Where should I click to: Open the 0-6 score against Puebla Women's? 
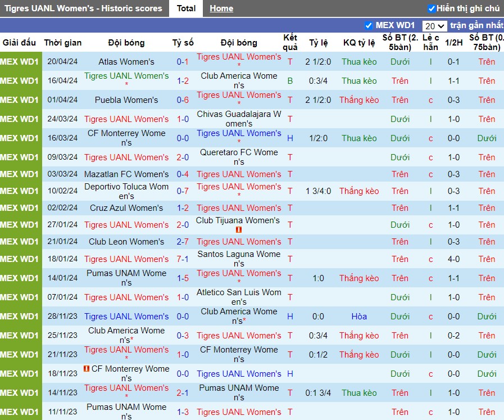pos(183,100)
